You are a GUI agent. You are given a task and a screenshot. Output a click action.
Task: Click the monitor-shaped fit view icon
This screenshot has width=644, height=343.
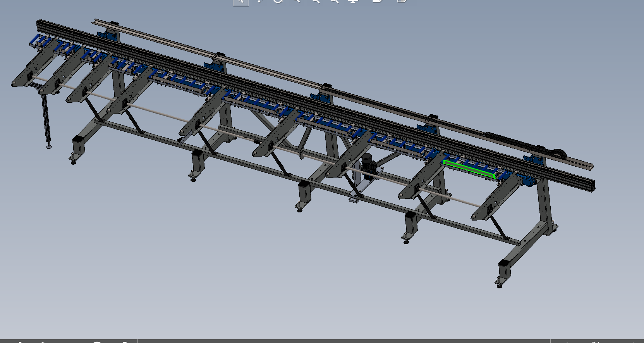click(x=353, y=1)
